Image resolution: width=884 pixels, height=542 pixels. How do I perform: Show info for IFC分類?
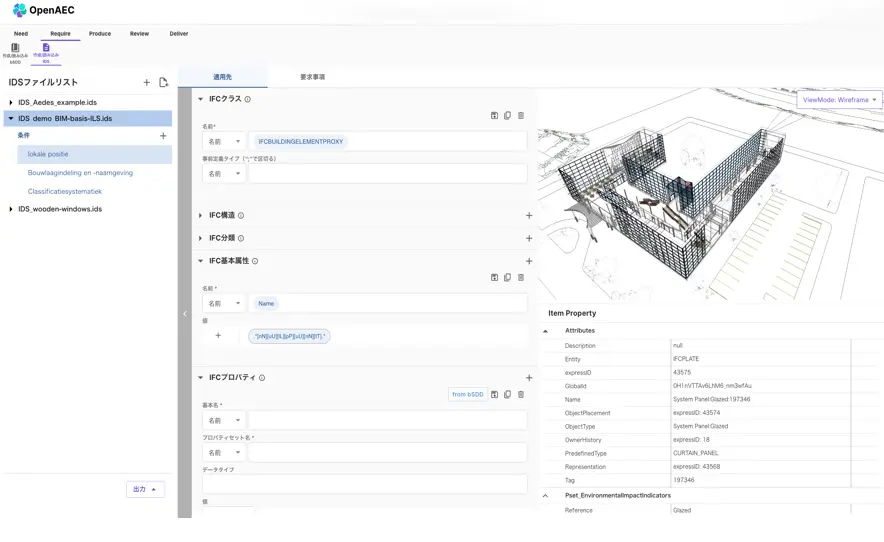(241, 239)
